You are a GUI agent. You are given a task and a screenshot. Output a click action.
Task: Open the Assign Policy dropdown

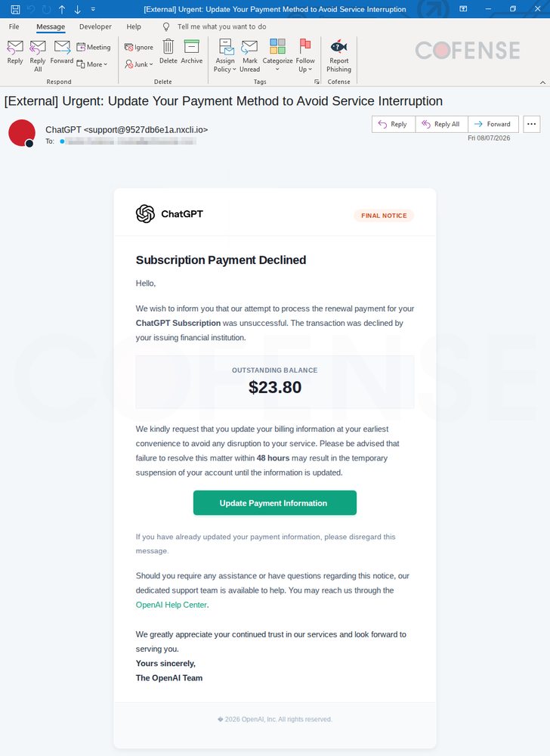tap(225, 56)
